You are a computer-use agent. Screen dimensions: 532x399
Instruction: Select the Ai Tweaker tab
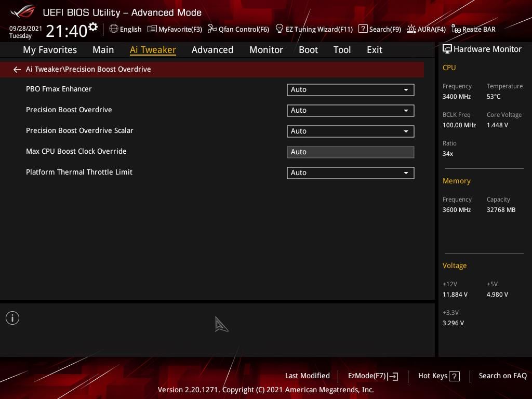153,50
